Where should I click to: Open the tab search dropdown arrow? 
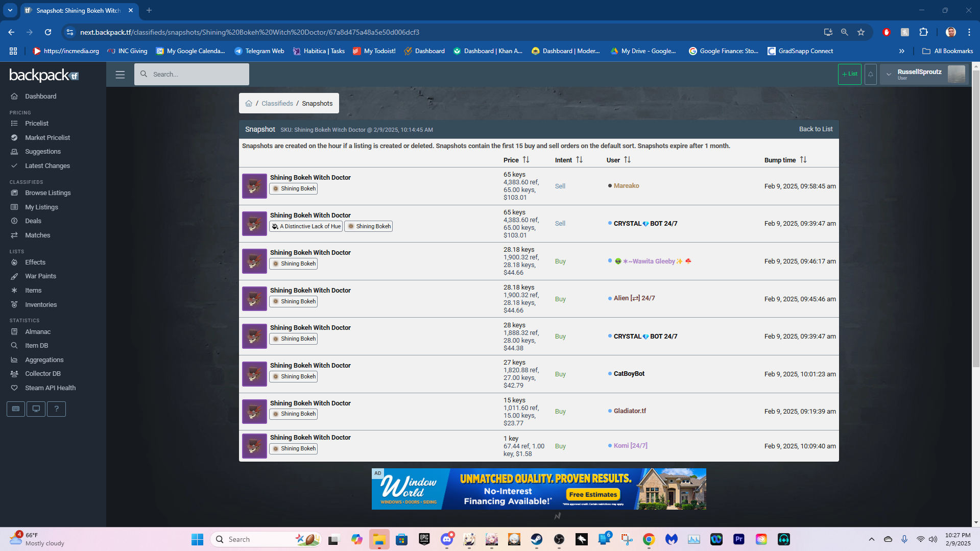point(10,10)
